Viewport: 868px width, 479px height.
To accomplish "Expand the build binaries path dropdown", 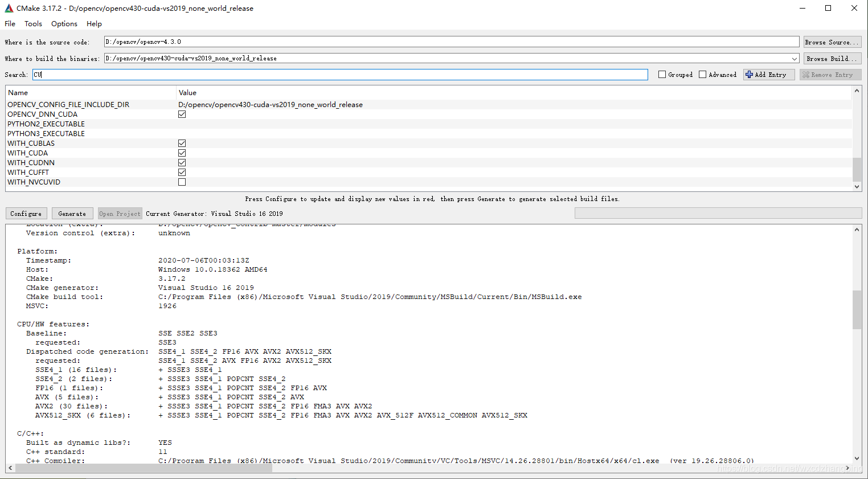I will tap(794, 59).
